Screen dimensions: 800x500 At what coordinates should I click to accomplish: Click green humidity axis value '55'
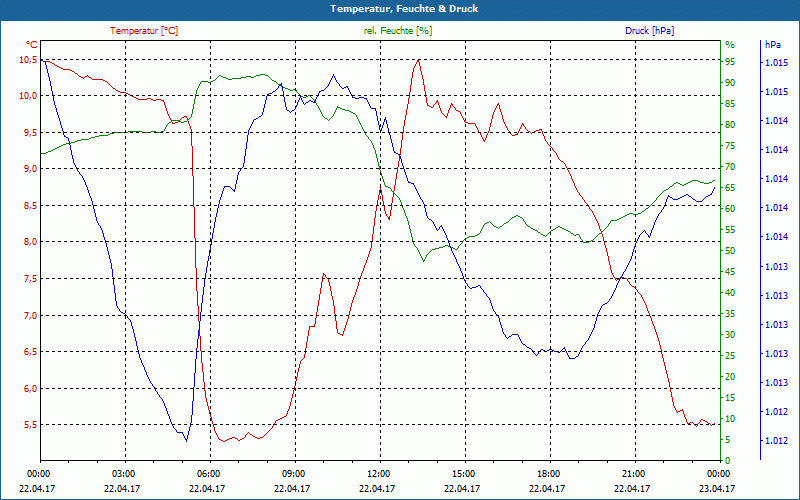pyautogui.click(x=730, y=230)
